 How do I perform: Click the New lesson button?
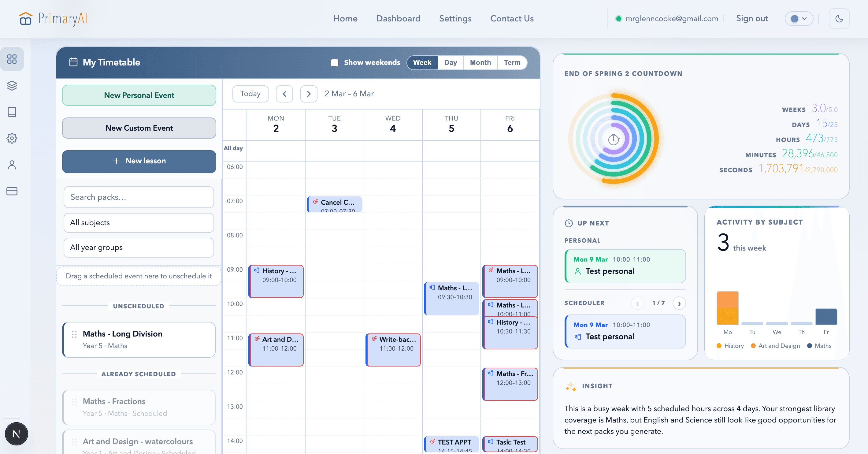[139, 161]
